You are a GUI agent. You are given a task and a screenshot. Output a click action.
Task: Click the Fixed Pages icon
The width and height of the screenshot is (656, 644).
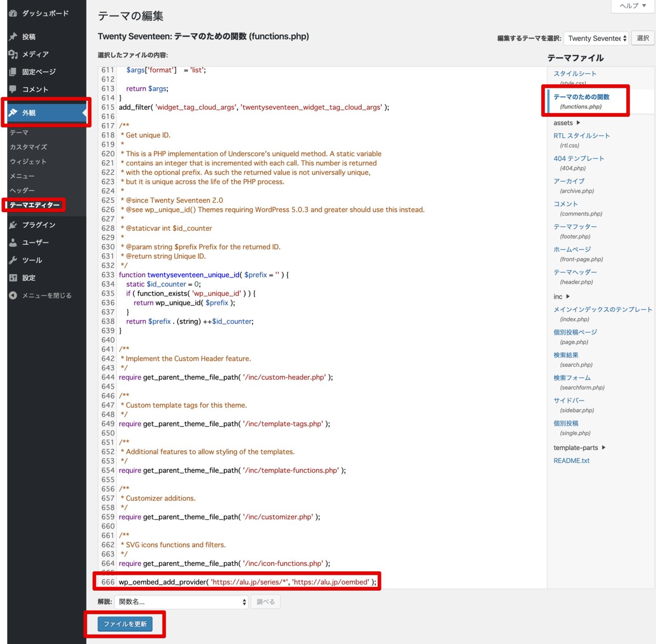pyautogui.click(x=13, y=72)
